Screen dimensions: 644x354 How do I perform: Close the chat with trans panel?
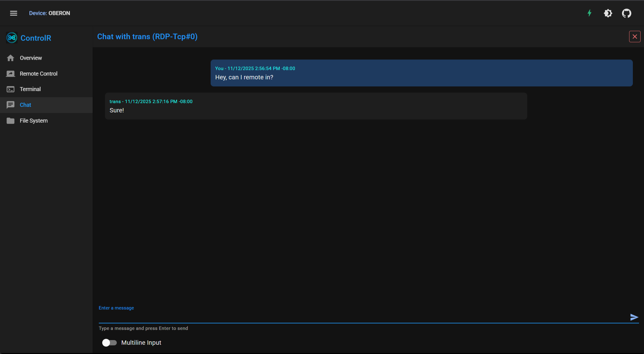634,37
